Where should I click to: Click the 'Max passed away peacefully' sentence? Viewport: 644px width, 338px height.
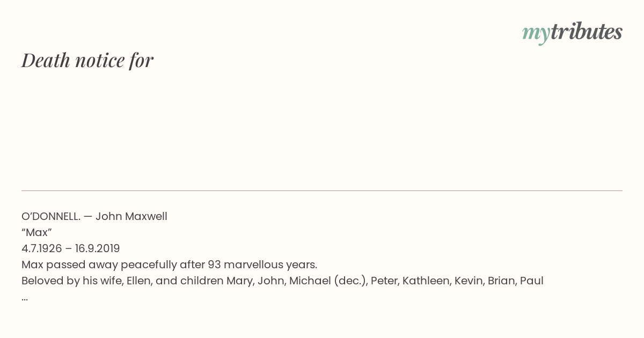click(170, 264)
